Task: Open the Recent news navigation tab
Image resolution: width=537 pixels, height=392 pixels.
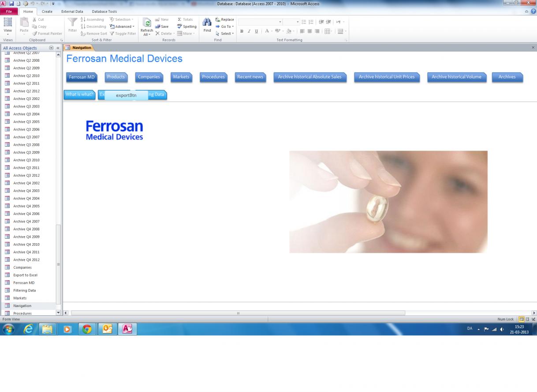Action: (x=250, y=77)
